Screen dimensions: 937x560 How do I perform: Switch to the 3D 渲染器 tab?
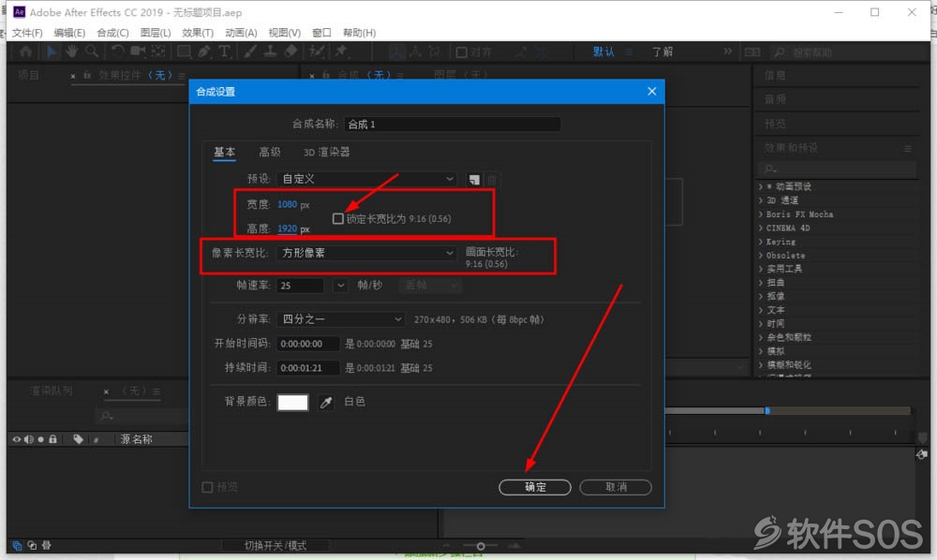[x=326, y=153]
